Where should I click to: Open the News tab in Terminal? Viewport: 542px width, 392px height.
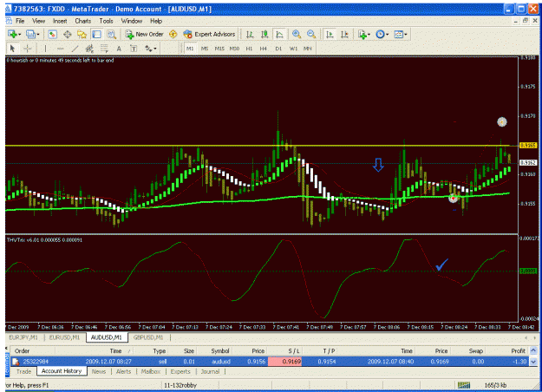click(x=99, y=371)
